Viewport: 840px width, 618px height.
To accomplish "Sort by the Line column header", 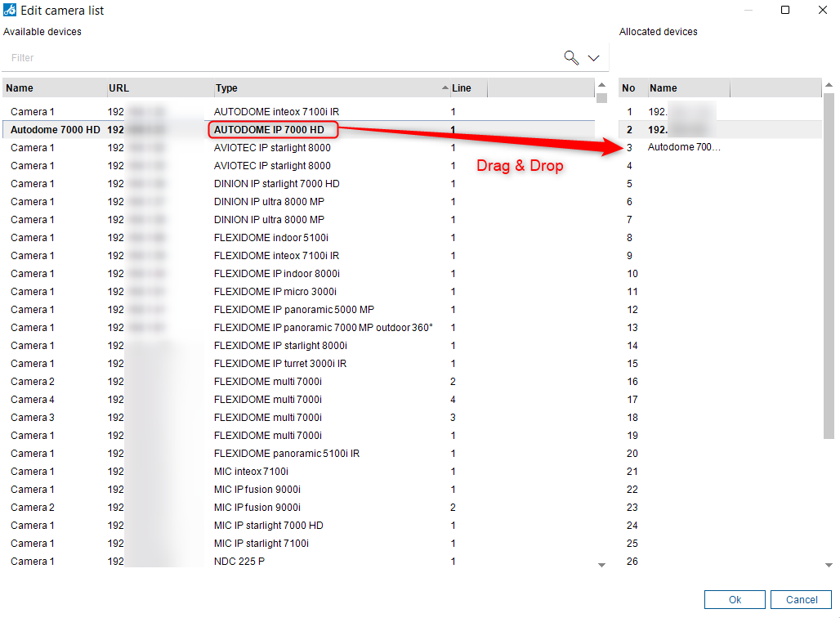I will pos(468,88).
